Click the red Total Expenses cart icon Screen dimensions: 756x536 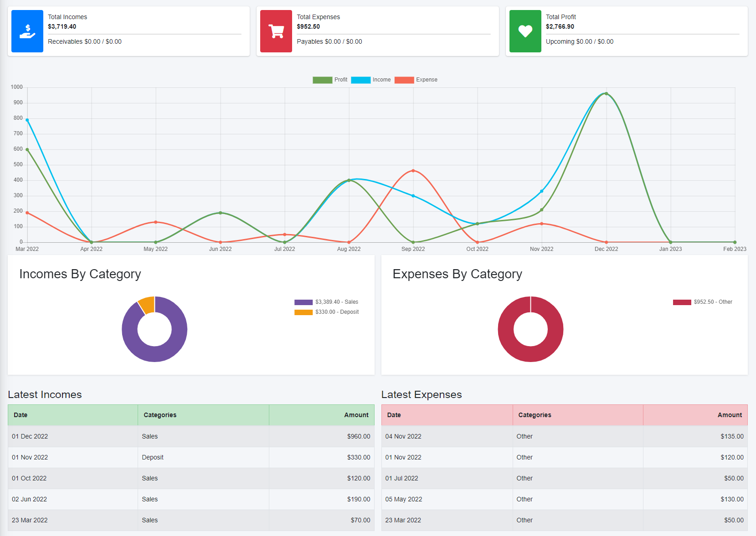(x=276, y=31)
